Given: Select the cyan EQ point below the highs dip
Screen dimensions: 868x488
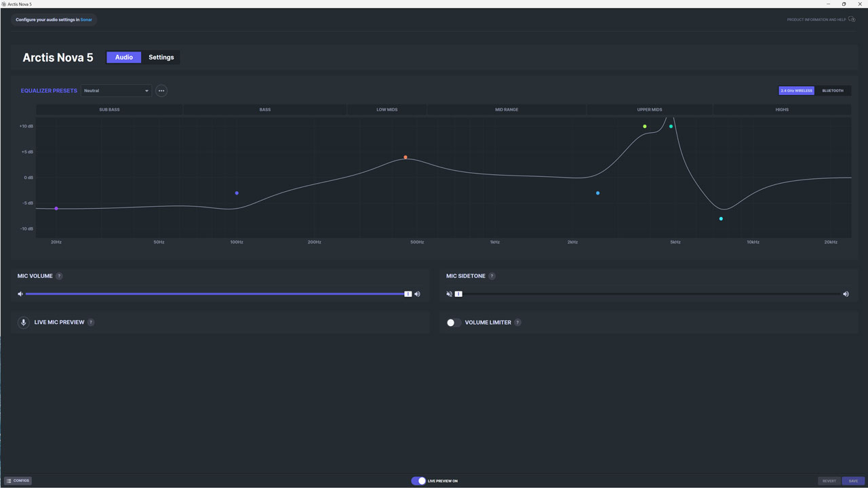Looking at the screenshot, I should tap(721, 219).
